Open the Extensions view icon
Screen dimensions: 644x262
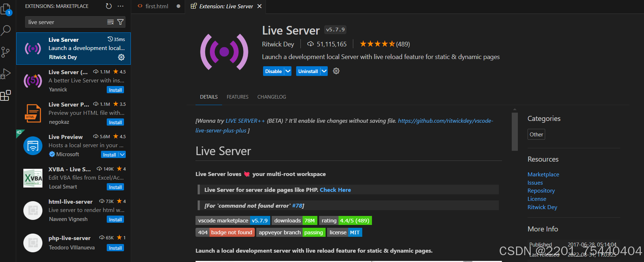pyautogui.click(x=5, y=95)
